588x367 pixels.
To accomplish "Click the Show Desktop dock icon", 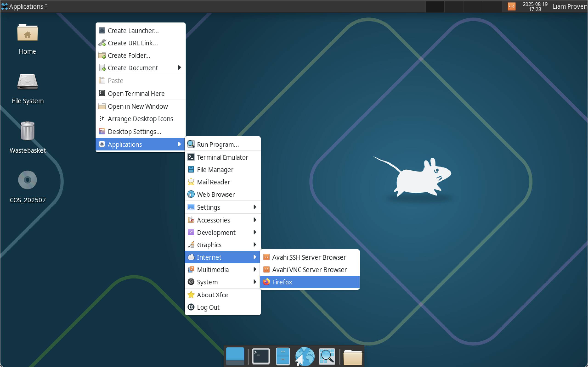I will [235, 356].
